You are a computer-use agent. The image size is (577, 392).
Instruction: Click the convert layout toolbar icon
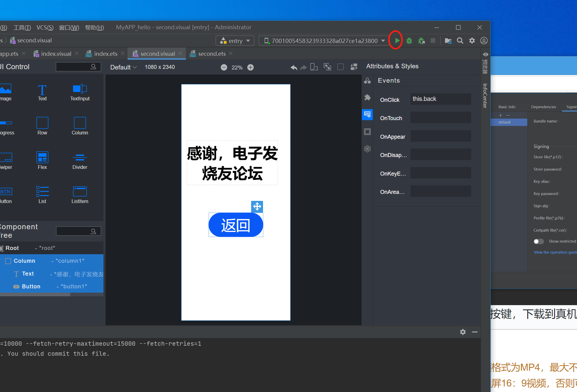(x=354, y=67)
